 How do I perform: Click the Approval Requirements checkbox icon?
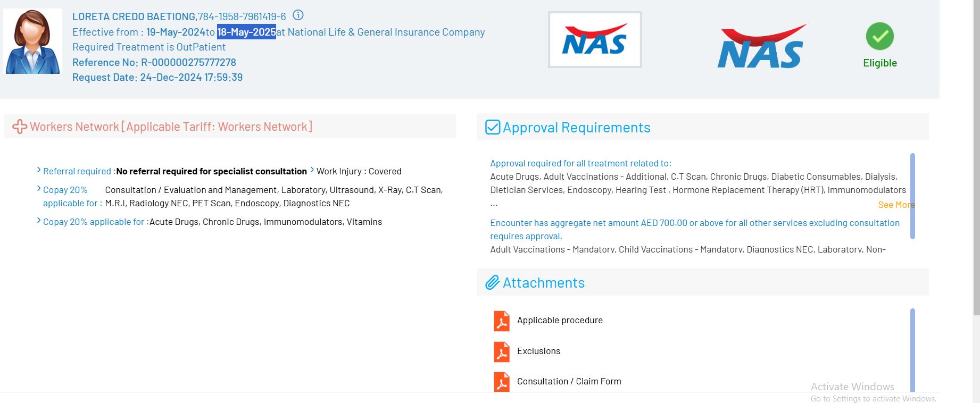[493, 128]
